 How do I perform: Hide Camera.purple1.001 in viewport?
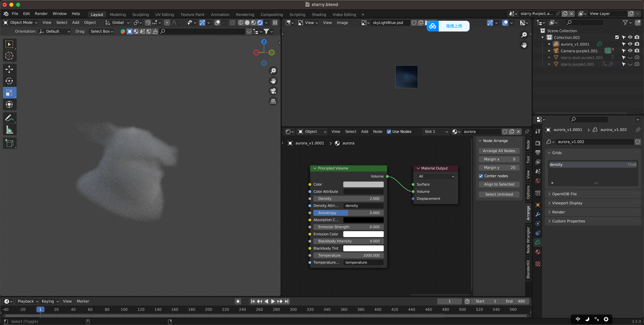630,51
